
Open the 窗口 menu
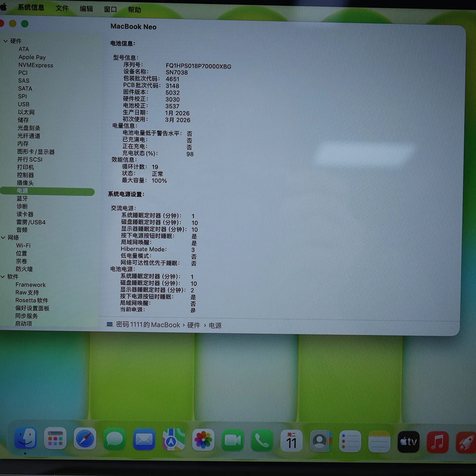[x=110, y=9]
